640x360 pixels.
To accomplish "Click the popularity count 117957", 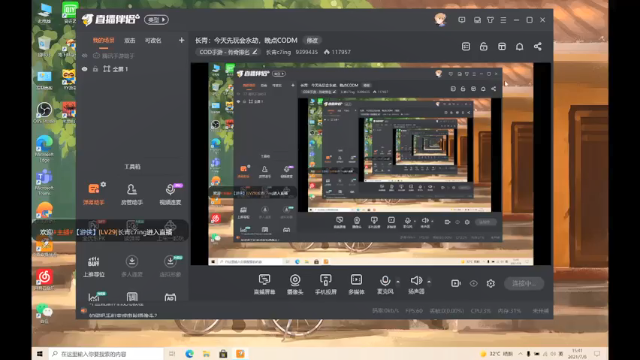I will pyautogui.click(x=337, y=52).
